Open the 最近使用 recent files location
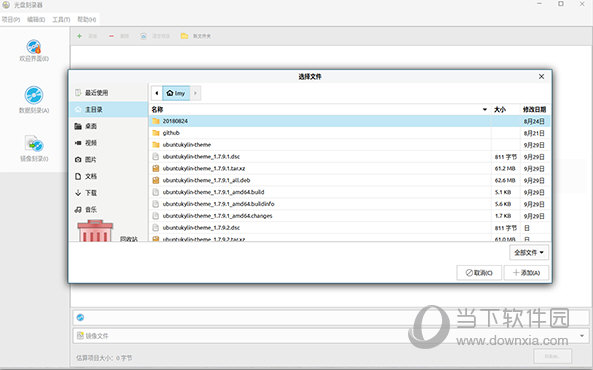This screenshot has width=593, height=370. pyautogui.click(x=109, y=93)
